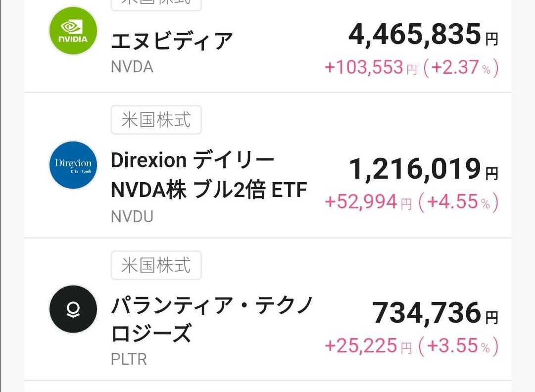
Task: Select the PLTR ticker symbol
Action: 129,359
